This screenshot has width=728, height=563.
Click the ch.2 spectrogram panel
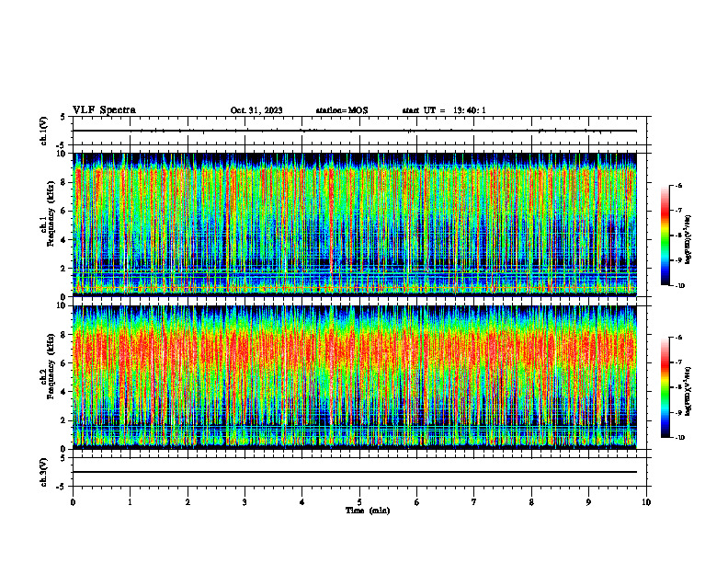[x=355, y=377]
